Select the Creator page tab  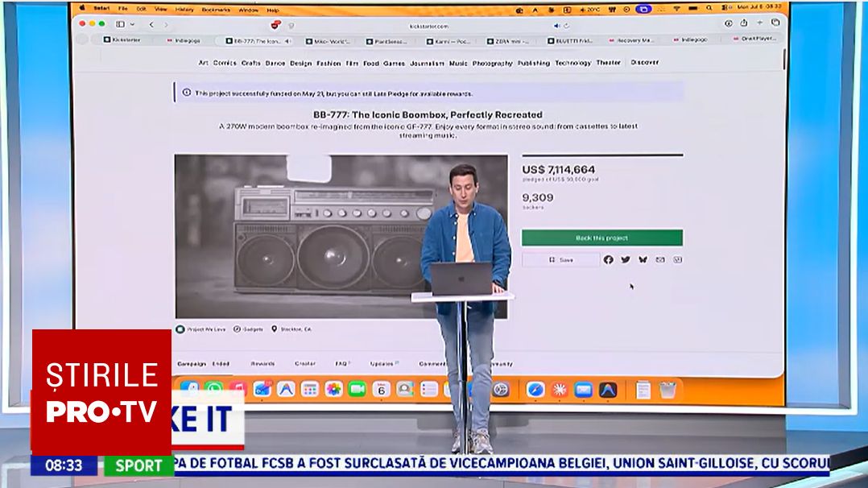click(305, 364)
